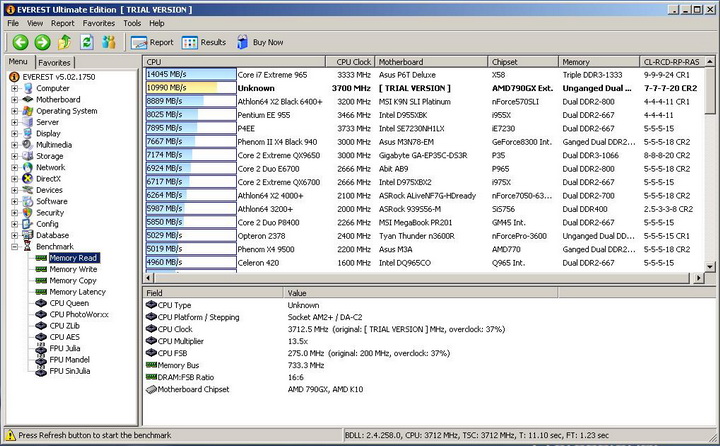The height and width of the screenshot is (446, 720).
Task: Select Multimedia icon in the tree
Action: pos(28,145)
